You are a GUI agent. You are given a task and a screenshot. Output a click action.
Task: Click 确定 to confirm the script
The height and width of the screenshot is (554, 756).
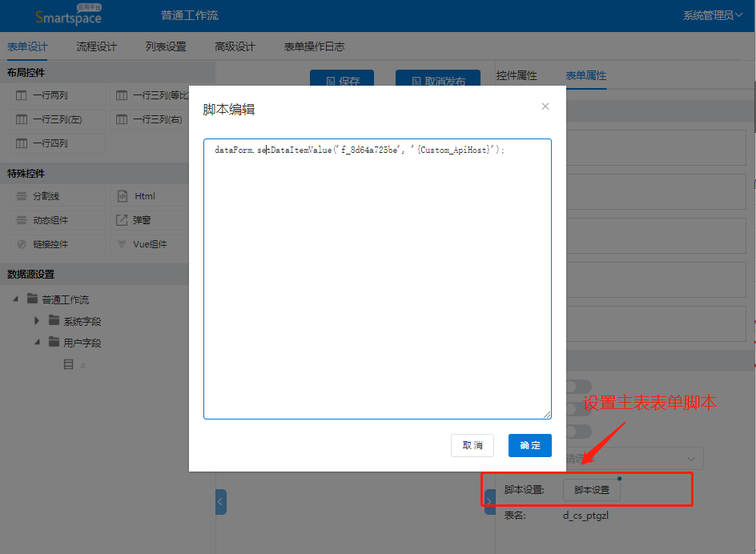point(529,445)
